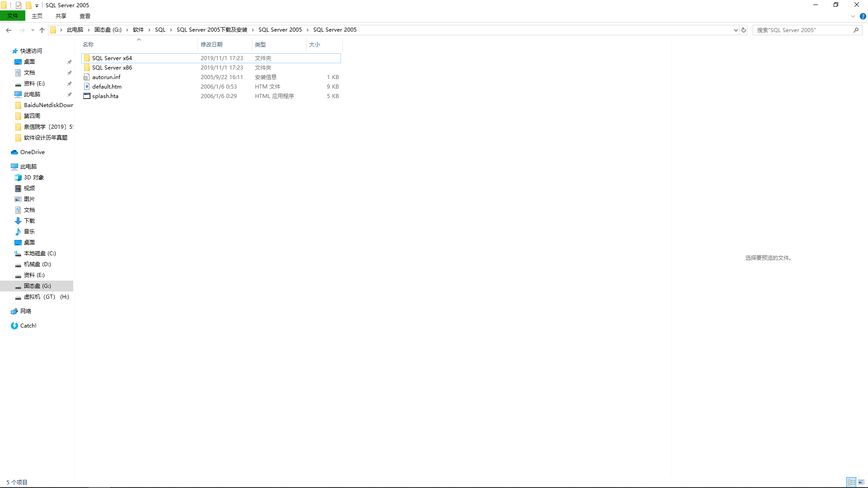
Task: Open 下载 folder in sidebar
Action: click(x=29, y=221)
